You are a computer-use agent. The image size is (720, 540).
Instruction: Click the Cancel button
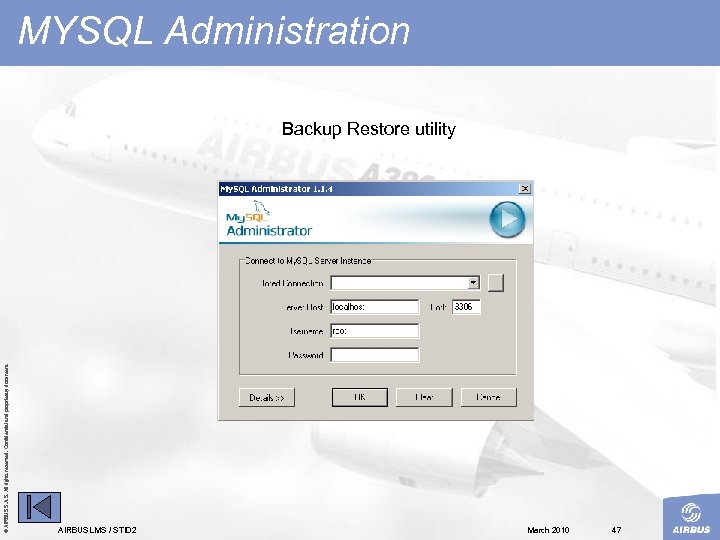pos(489,397)
